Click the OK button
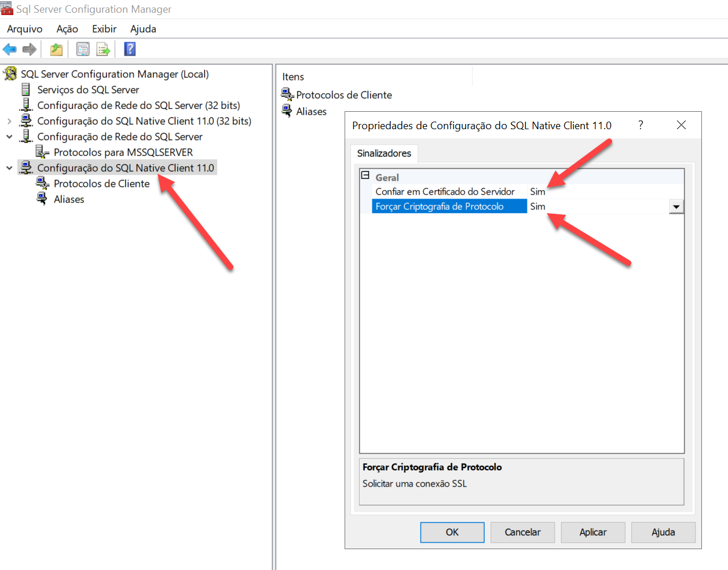Image resolution: width=728 pixels, height=570 pixels. 452,532
